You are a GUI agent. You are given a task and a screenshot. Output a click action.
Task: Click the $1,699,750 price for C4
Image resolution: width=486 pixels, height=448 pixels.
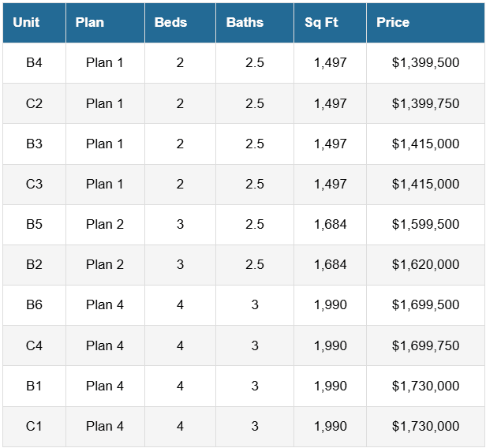point(425,345)
